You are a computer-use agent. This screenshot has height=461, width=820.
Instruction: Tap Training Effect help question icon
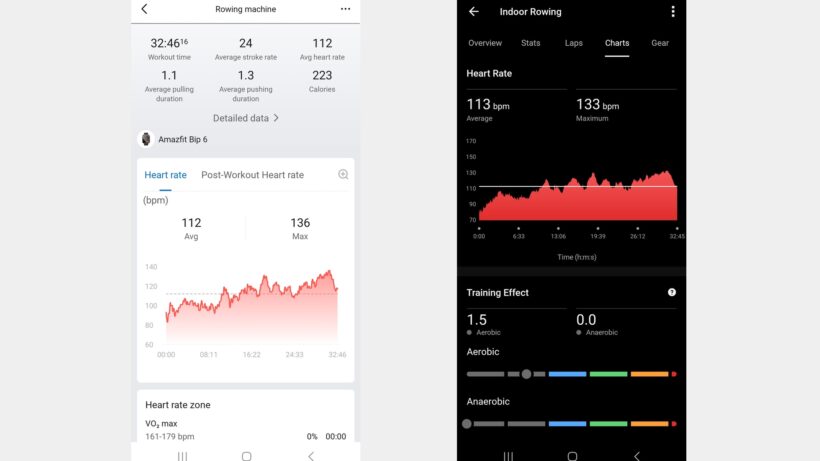[x=672, y=292]
